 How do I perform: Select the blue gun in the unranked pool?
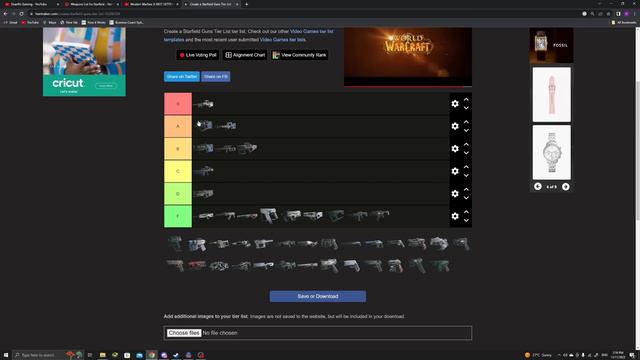point(197,244)
